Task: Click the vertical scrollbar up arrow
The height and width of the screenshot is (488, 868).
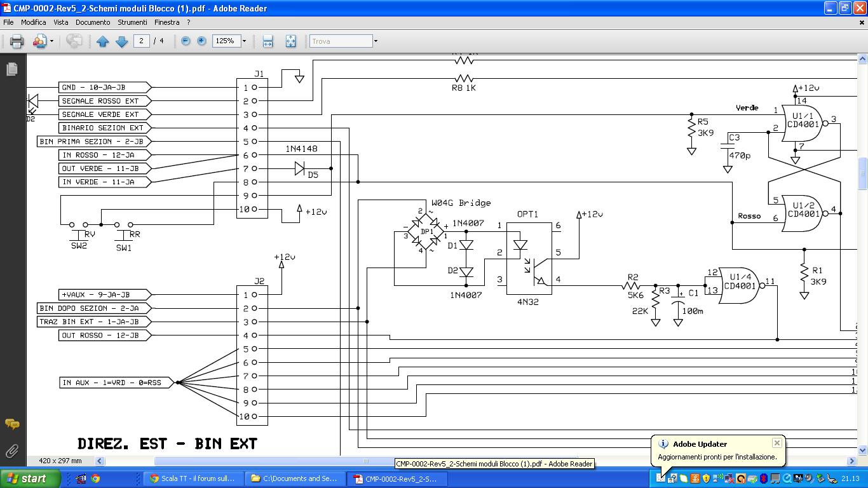Action: [x=862, y=59]
